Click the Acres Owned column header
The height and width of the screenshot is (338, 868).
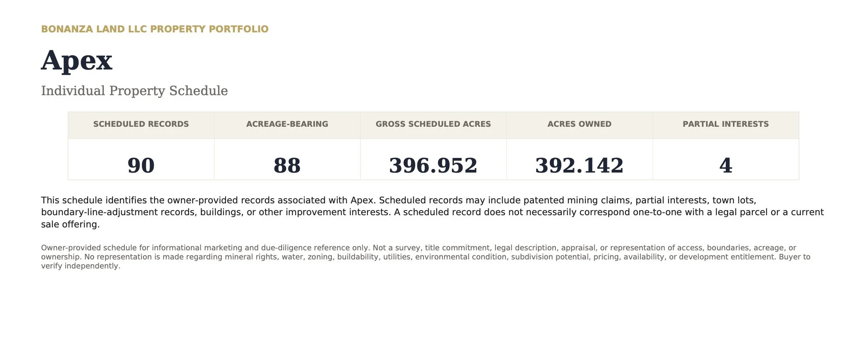580,124
